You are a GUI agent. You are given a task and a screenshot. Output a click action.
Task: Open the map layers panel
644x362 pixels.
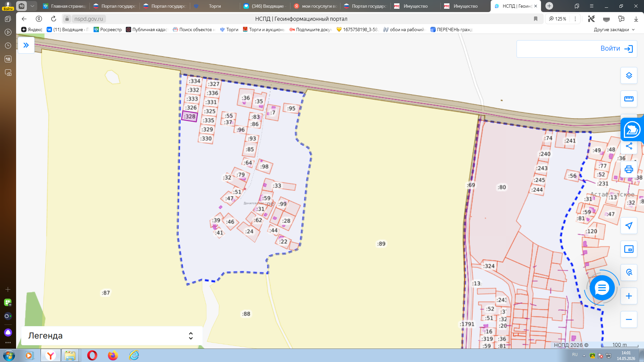pos(629,75)
